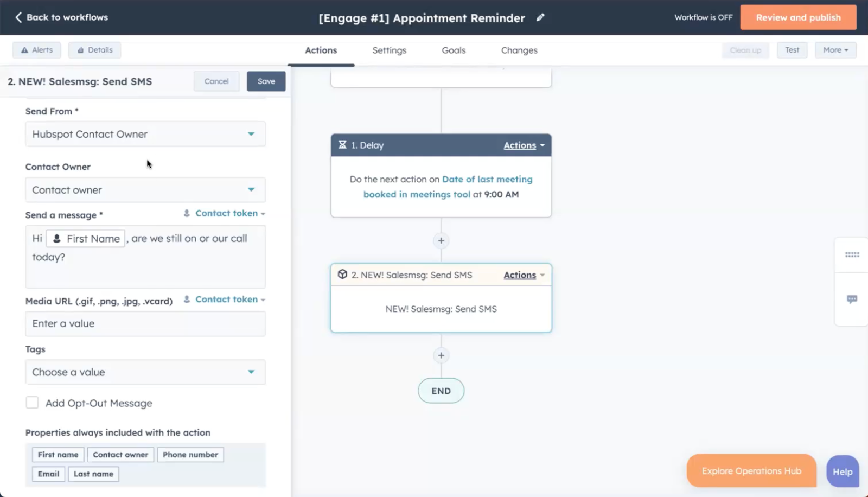Click the Last name property tag
This screenshot has height=497, width=868.
pos(93,474)
